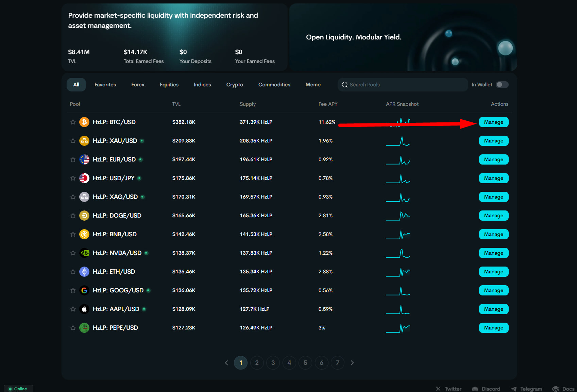Favorite the HzLP: EUR/USD pool star
The height and width of the screenshot is (392, 577).
(73, 159)
